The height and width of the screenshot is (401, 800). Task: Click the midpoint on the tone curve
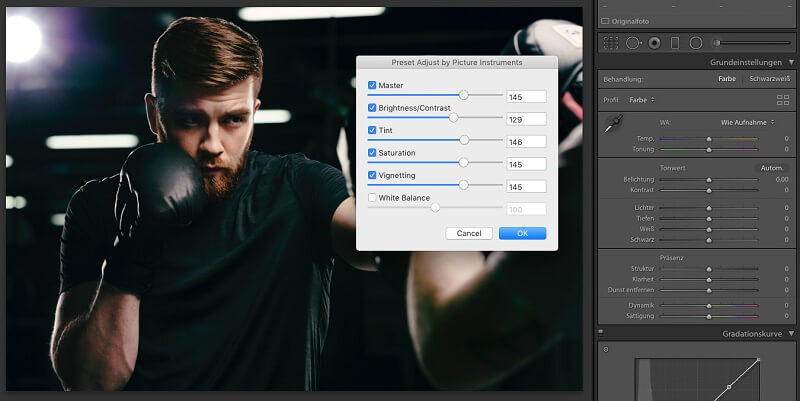pos(729,387)
